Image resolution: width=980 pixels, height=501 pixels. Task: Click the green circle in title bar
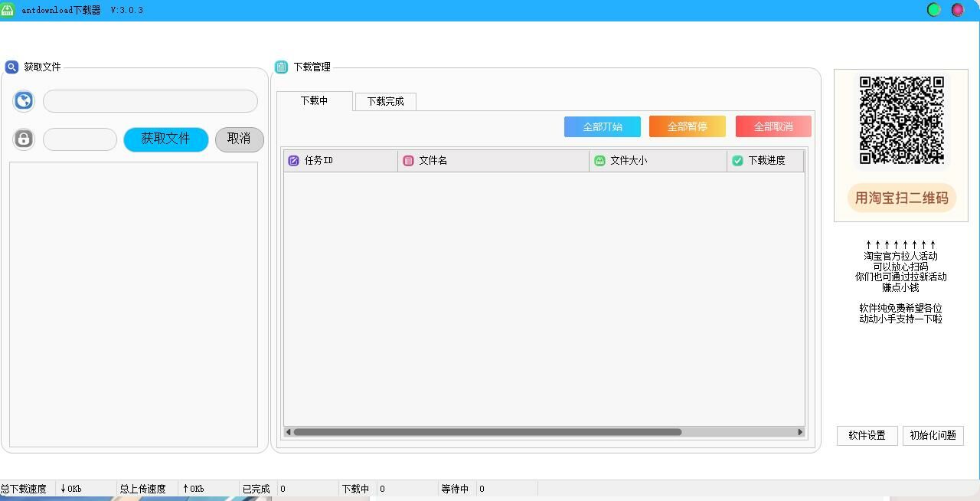pos(934,10)
